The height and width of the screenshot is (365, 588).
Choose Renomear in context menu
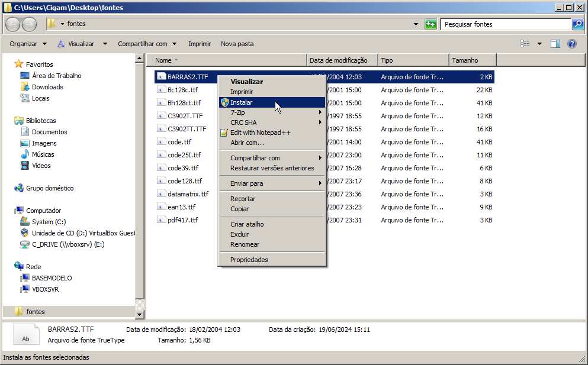tap(272, 244)
